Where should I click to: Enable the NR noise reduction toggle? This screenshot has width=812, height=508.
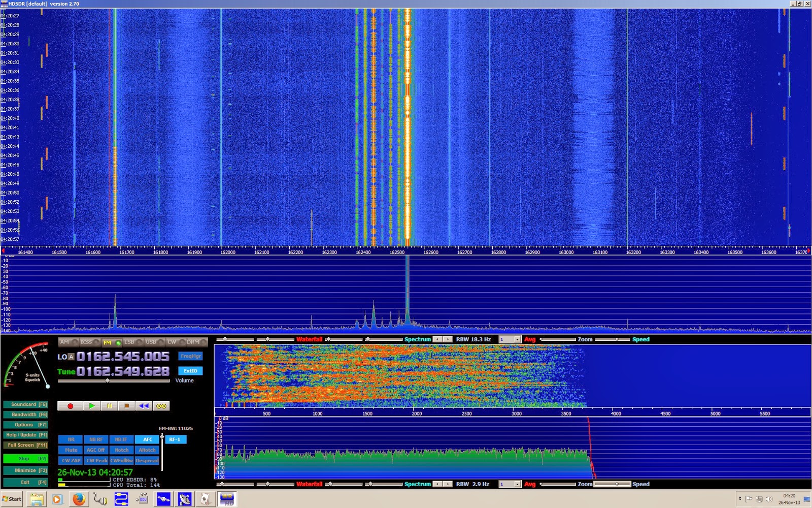(x=71, y=439)
